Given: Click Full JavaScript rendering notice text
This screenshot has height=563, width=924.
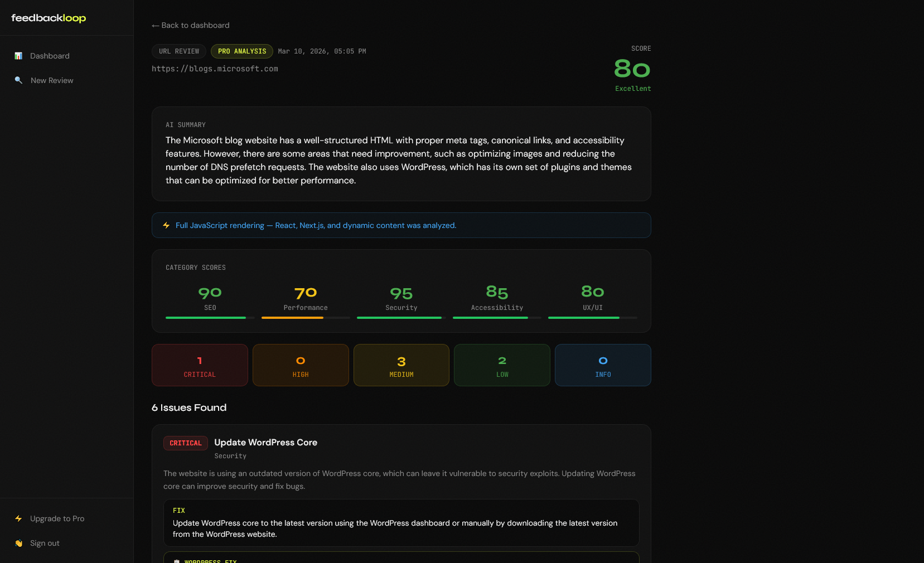Looking at the screenshot, I should pyautogui.click(x=316, y=225).
